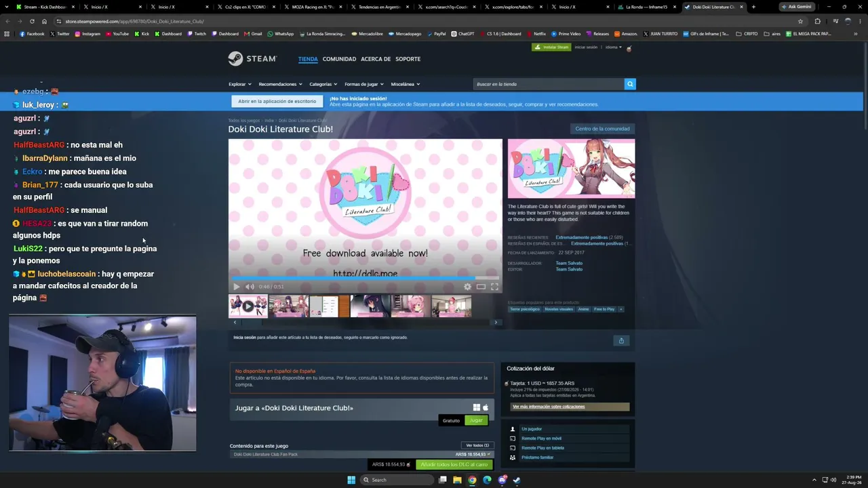Open Task View on the taskbar
Image resolution: width=868 pixels, height=488 pixels.
pyautogui.click(x=442, y=480)
